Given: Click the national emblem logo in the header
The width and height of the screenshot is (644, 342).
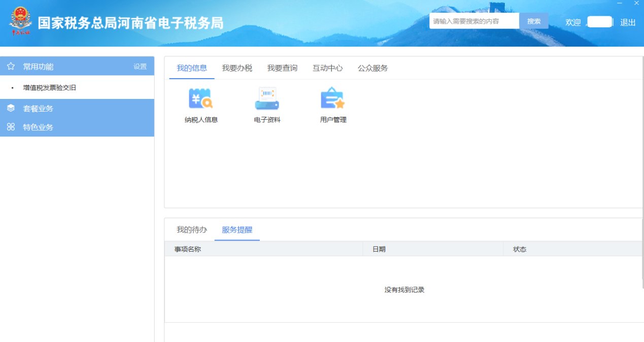Looking at the screenshot, I should pyautogui.click(x=20, y=20).
